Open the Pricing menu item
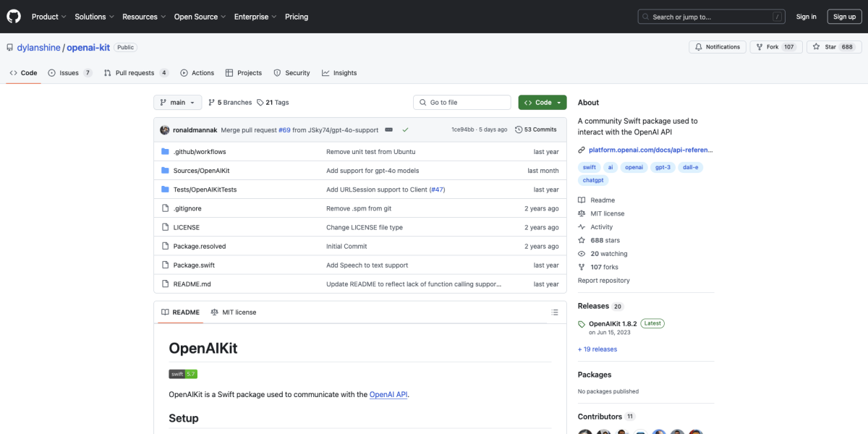 tap(297, 16)
